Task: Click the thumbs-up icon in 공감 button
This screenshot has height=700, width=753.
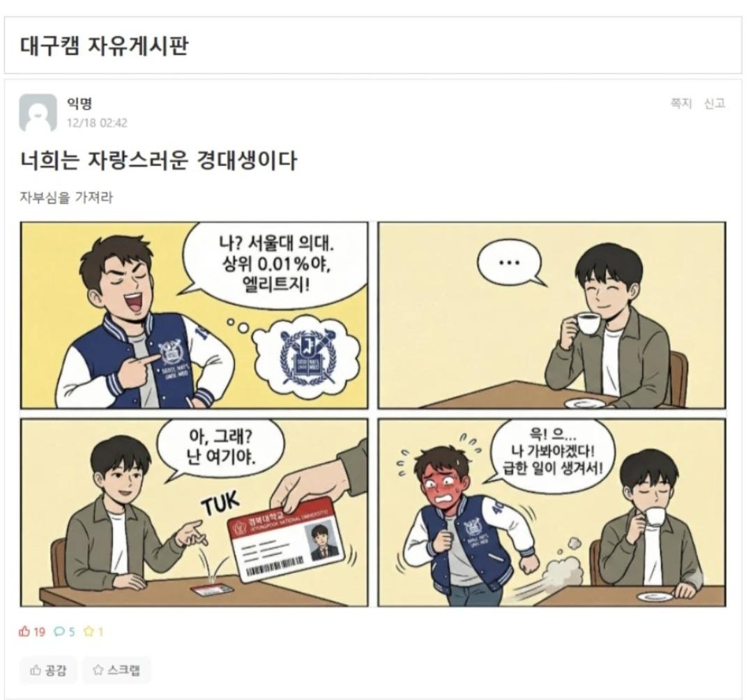Action: pyautogui.click(x=36, y=670)
